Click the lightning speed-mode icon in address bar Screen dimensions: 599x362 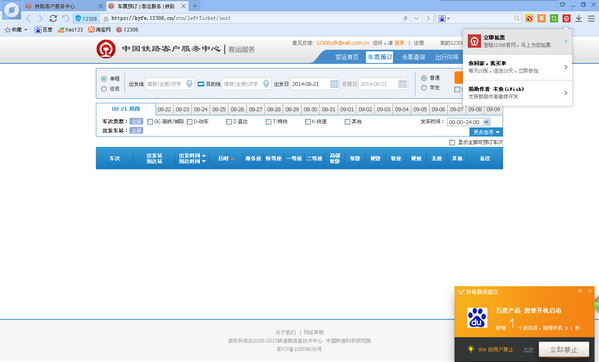405,18
